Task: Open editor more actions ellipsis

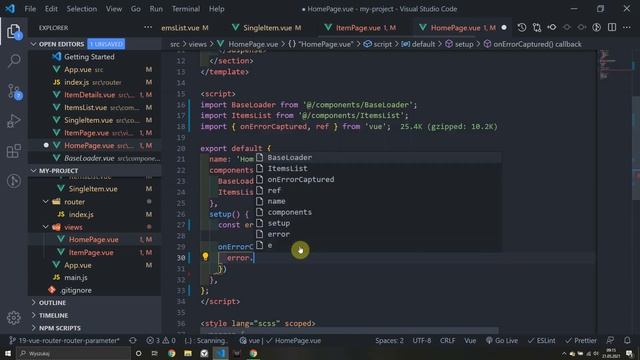Action: click(627, 27)
